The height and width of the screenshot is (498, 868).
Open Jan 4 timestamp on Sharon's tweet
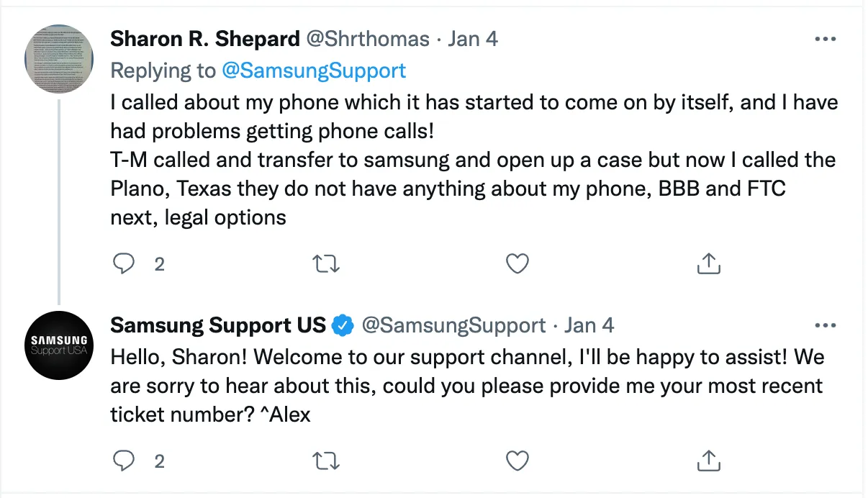473,39
